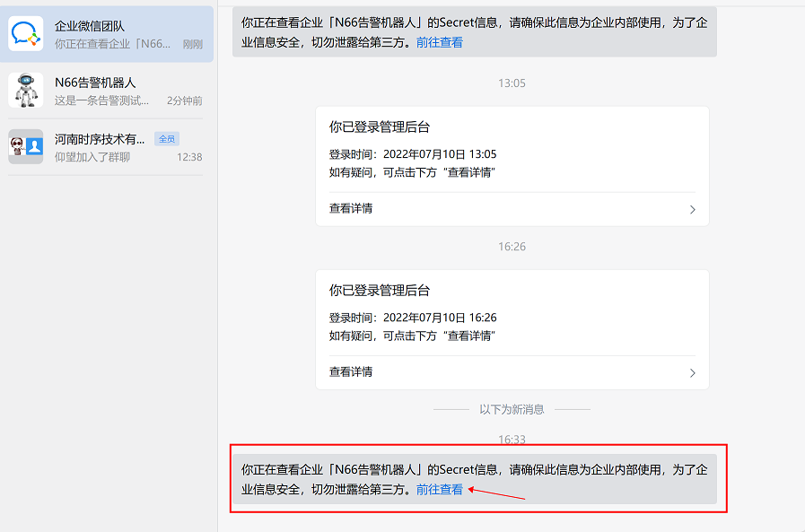Click the 全员 tag on the group chat
805x532 pixels.
coord(167,139)
